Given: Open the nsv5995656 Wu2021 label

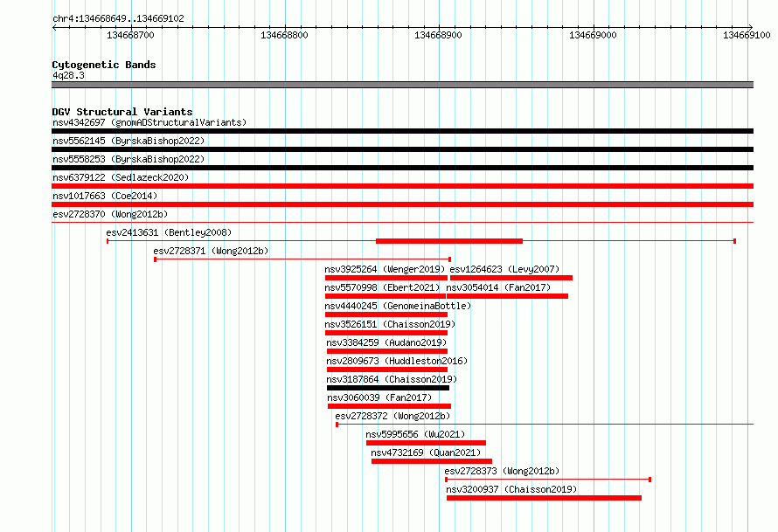Looking at the screenshot, I should [415, 434].
